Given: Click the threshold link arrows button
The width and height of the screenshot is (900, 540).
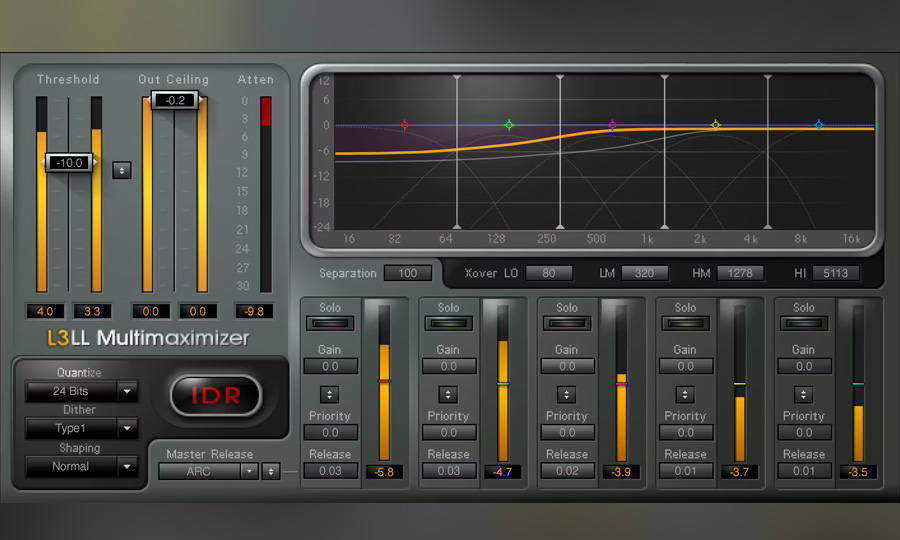Looking at the screenshot, I should [x=121, y=170].
